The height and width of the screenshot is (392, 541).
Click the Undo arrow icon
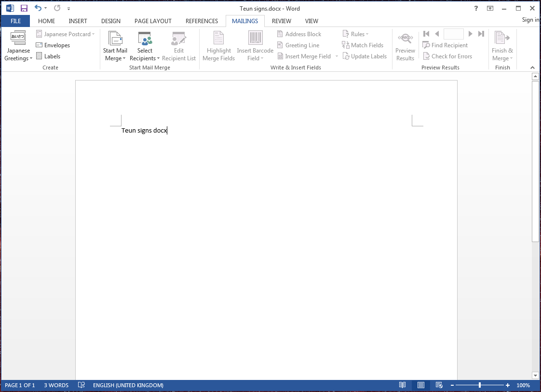[38, 8]
